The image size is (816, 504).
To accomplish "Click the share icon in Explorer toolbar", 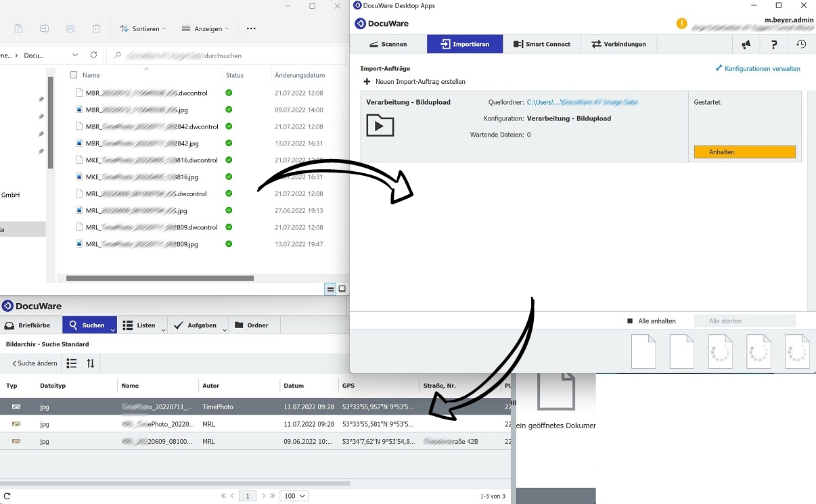I will click(x=70, y=28).
